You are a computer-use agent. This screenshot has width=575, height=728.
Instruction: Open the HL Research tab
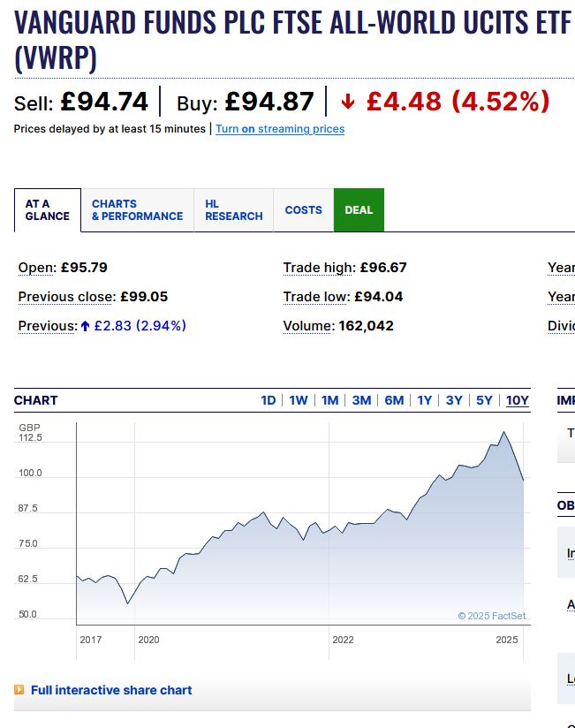click(233, 210)
